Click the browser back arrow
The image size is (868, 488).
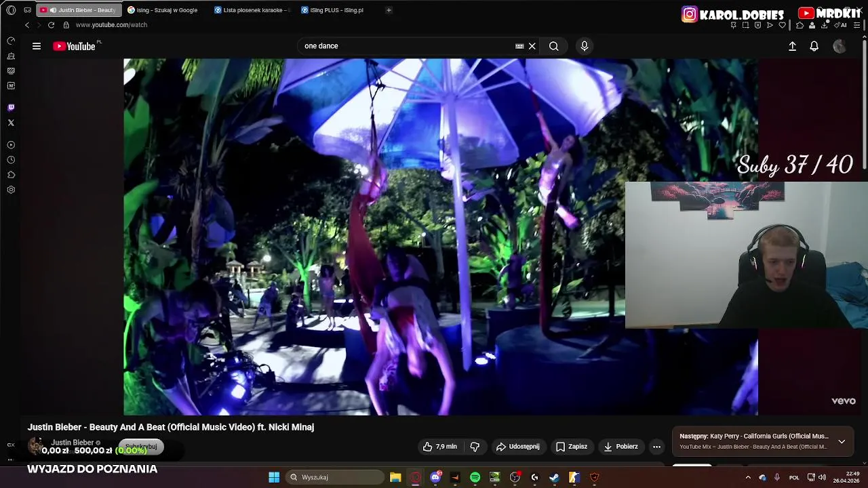(27, 25)
